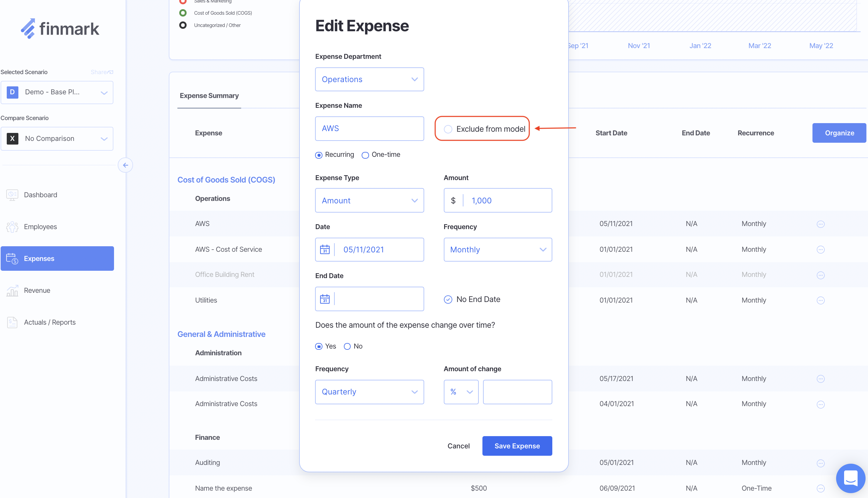Click the Save Expense button
Image resolution: width=868 pixels, height=498 pixels.
517,446
